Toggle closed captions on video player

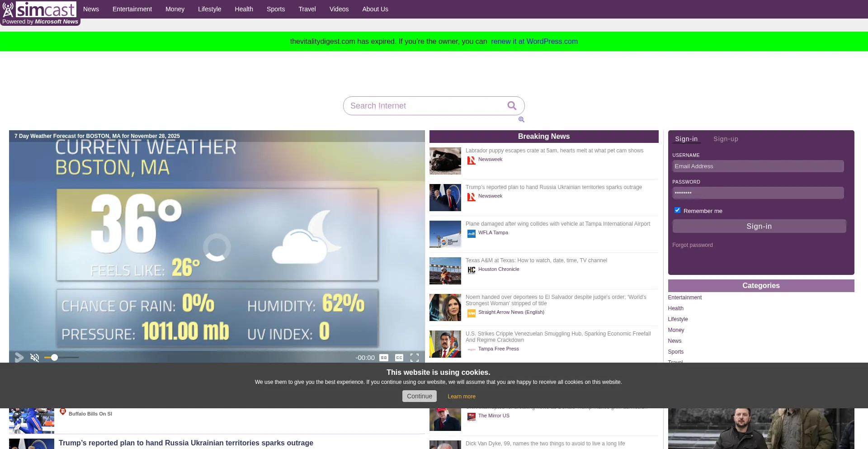tap(399, 358)
